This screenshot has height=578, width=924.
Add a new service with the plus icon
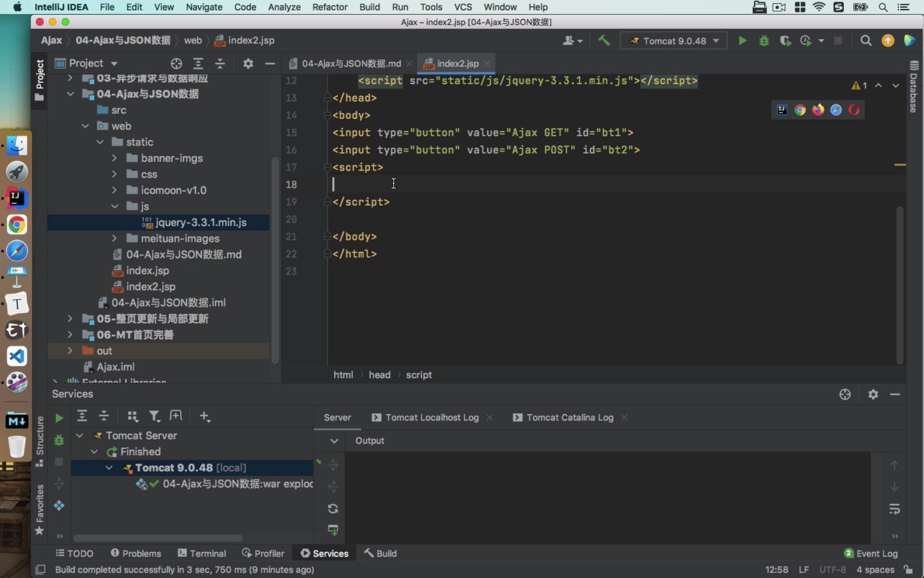tap(205, 416)
